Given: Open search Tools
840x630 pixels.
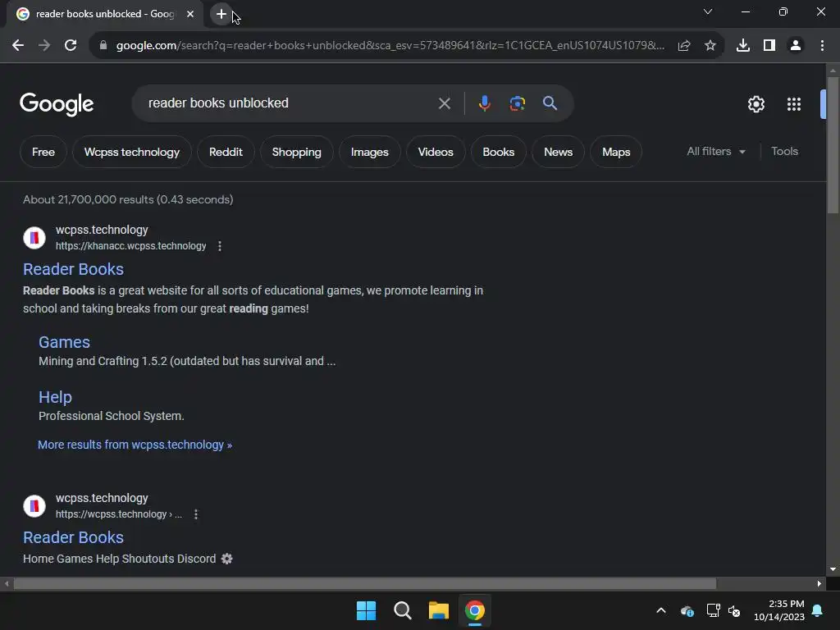Looking at the screenshot, I should point(784,152).
